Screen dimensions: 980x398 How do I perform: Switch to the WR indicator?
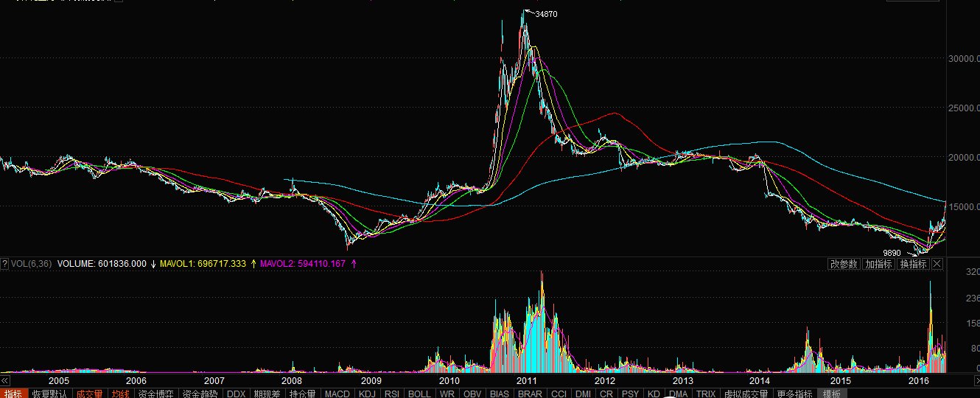pos(447,394)
